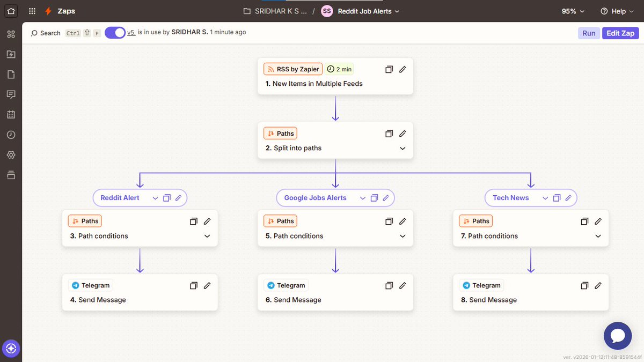Open the versions stack icon in sidebar

click(11, 175)
